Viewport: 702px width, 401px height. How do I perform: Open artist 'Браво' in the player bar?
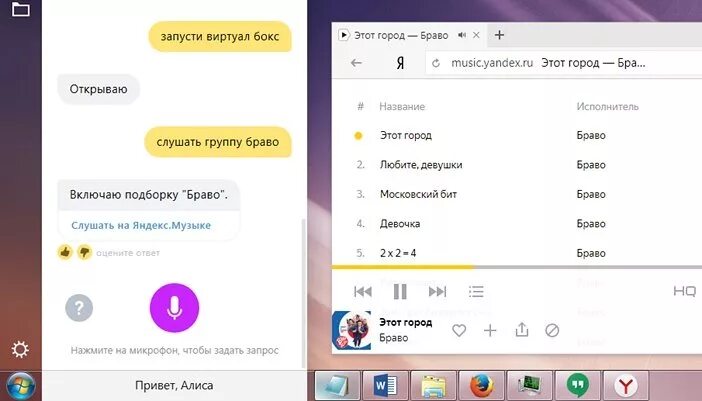(x=394, y=338)
